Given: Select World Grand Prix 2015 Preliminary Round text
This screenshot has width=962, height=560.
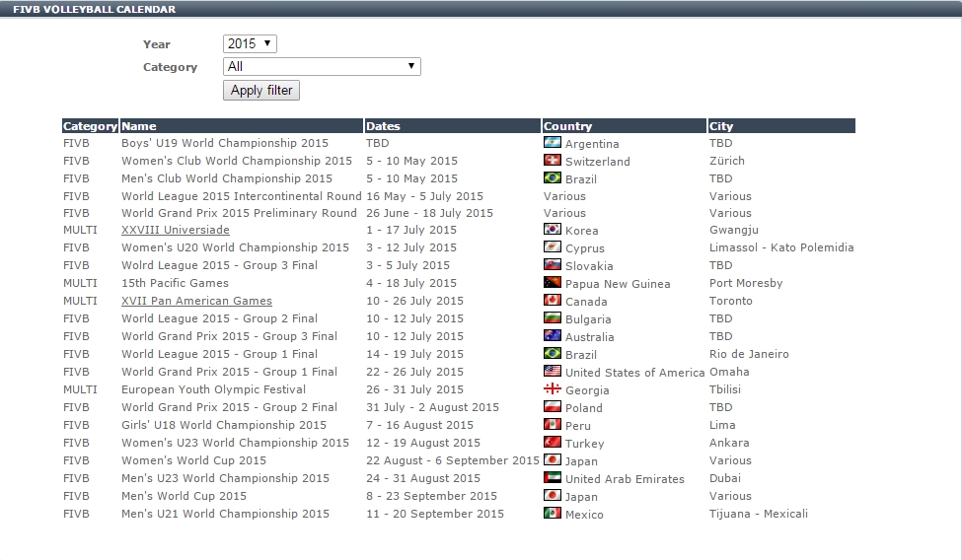Looking at the screenshot, I should point(240,213).
